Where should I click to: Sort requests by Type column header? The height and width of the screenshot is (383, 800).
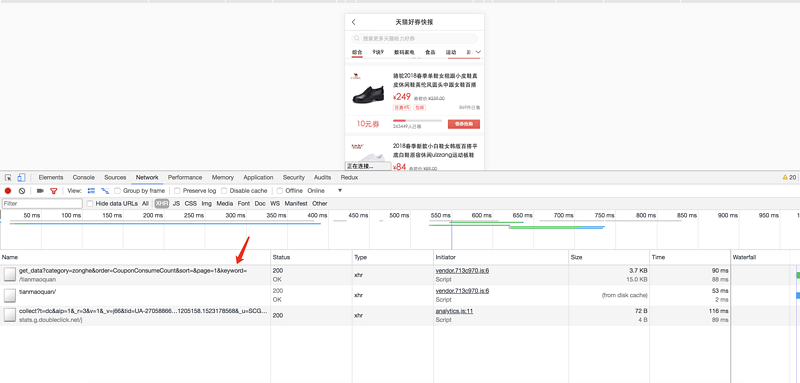393,258
